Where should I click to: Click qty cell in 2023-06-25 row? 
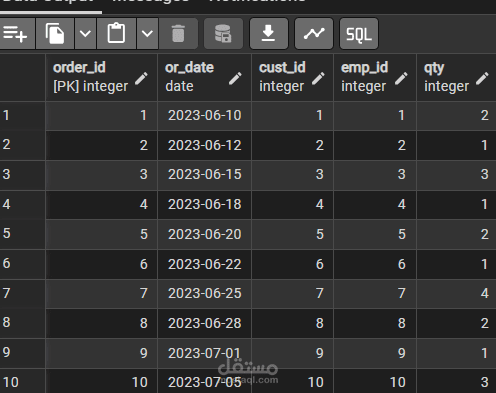(456, 294)
